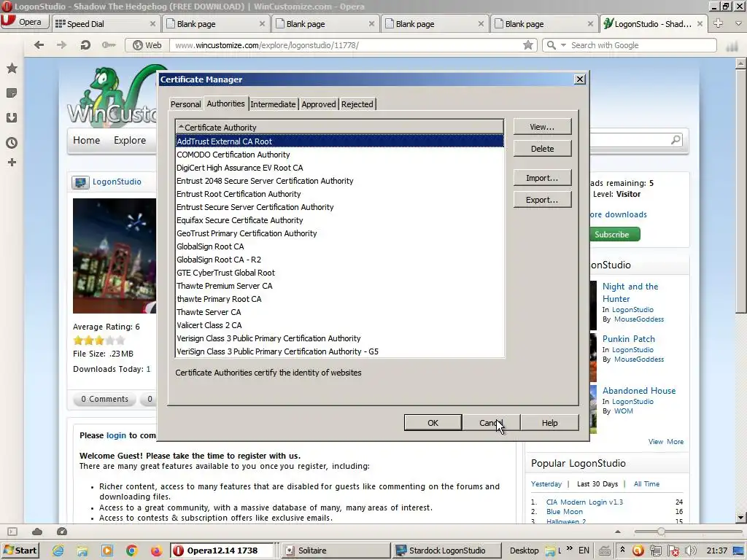Toggle the panel button in the status bar
747x560 pixels.
coord(12,532)
